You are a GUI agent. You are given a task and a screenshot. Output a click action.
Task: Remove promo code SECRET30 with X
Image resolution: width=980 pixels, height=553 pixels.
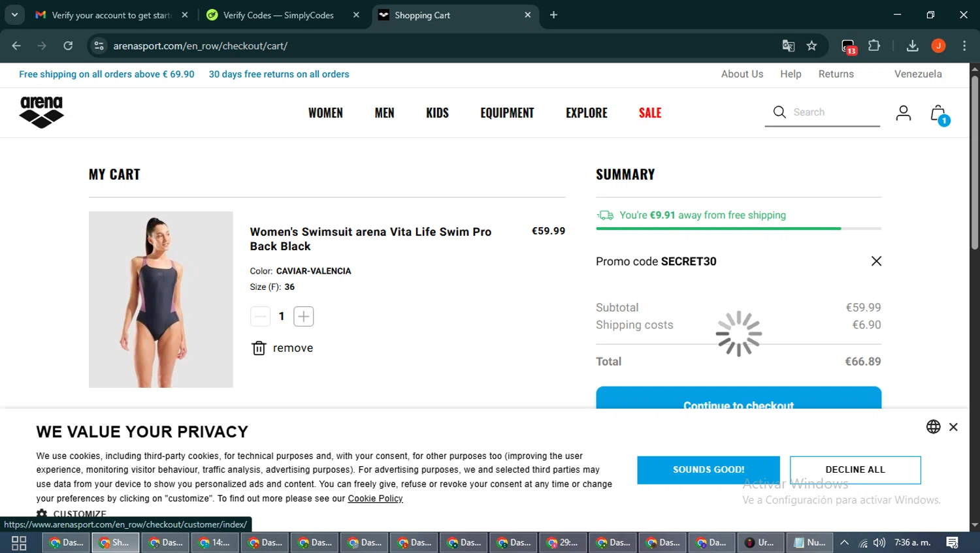[876, 261]
